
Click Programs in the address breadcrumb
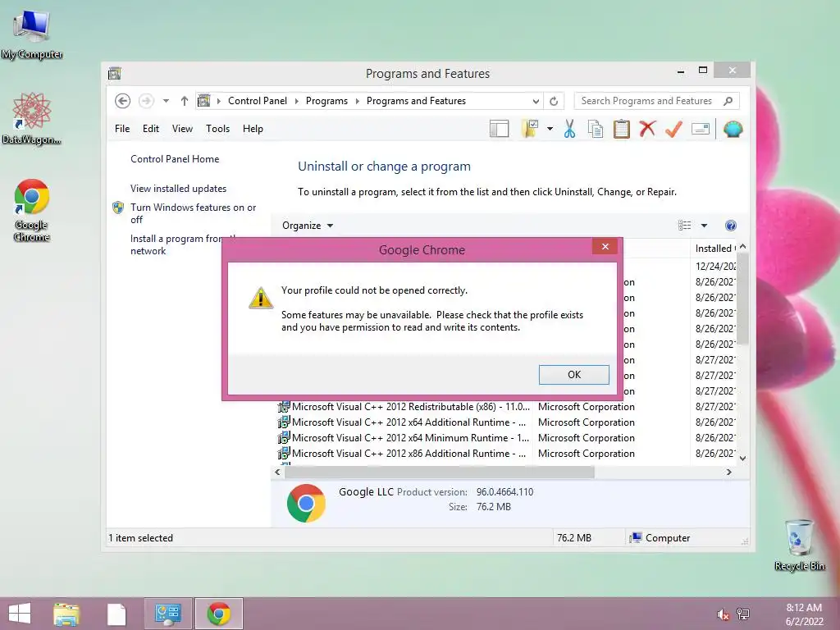pyautogui.click(x=326, y=101)
